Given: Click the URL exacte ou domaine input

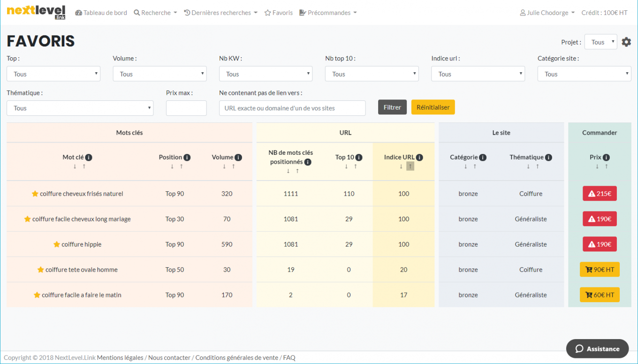Looking at the screenshot, I should coord(292,108).
